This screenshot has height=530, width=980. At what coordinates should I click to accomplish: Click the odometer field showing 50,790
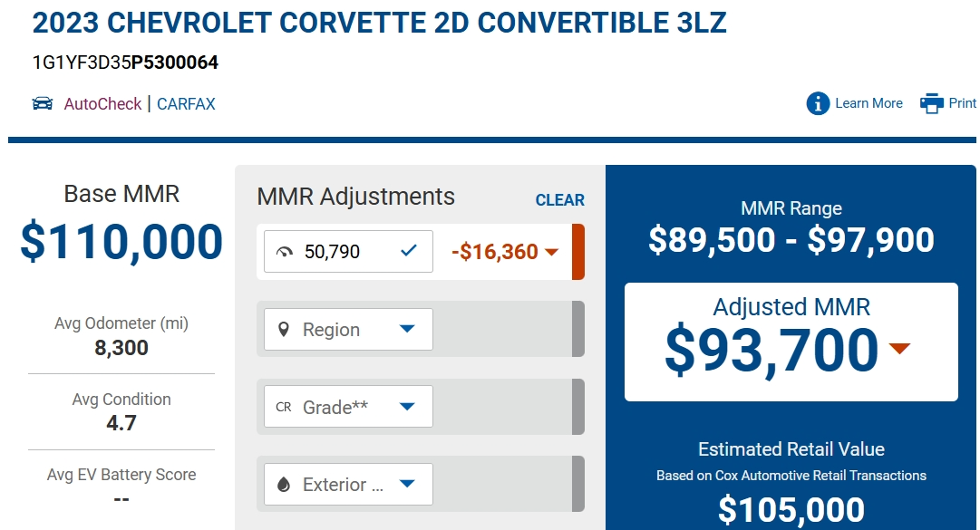tap(348, 251)
